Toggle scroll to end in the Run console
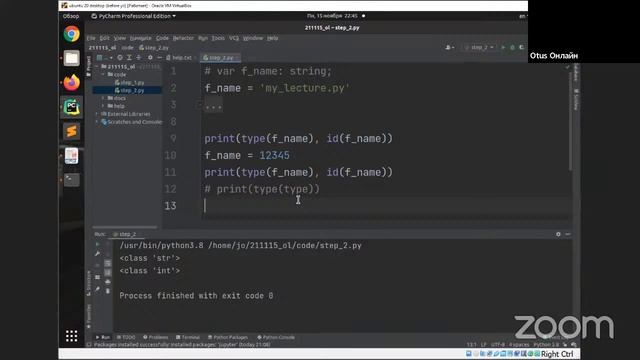This screenshot has width=640, height=360. tap(108, 273)
